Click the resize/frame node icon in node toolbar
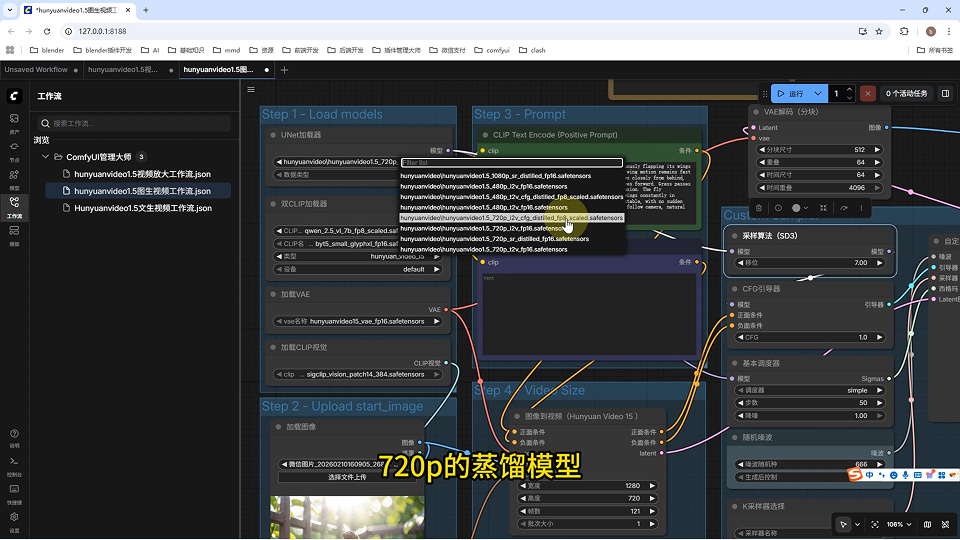 point(823,208)
